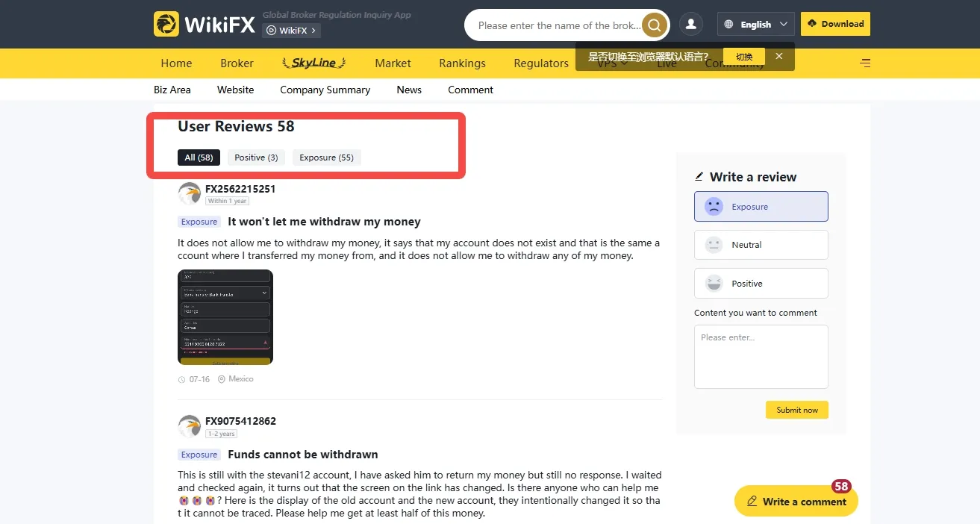Screen dimensions: 980x524
Task: Click the 切换 language switch button
Action: tap(744, 56)
